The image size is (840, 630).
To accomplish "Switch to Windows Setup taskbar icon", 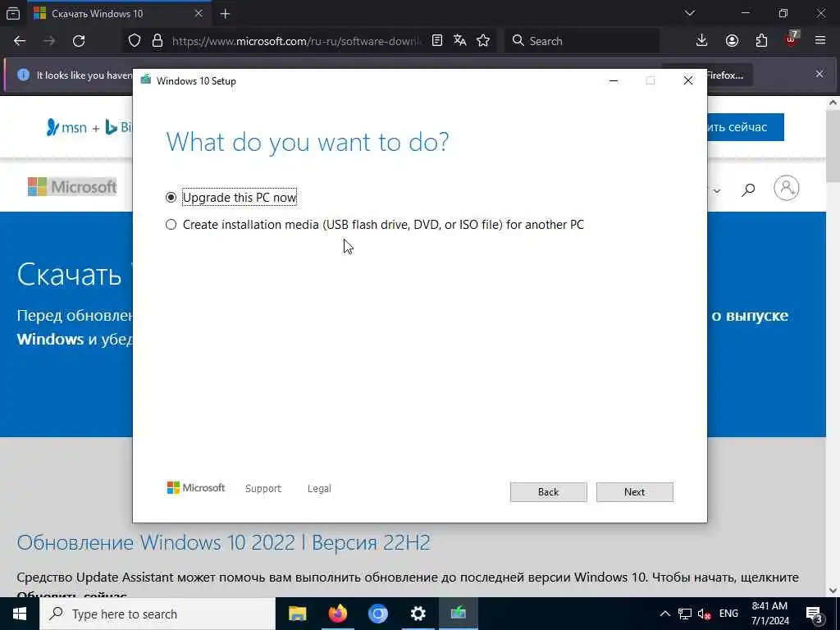I will click(458, 614).
